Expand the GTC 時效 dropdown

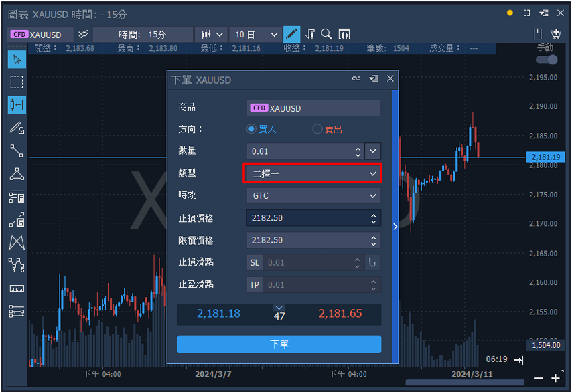point(313,196)
